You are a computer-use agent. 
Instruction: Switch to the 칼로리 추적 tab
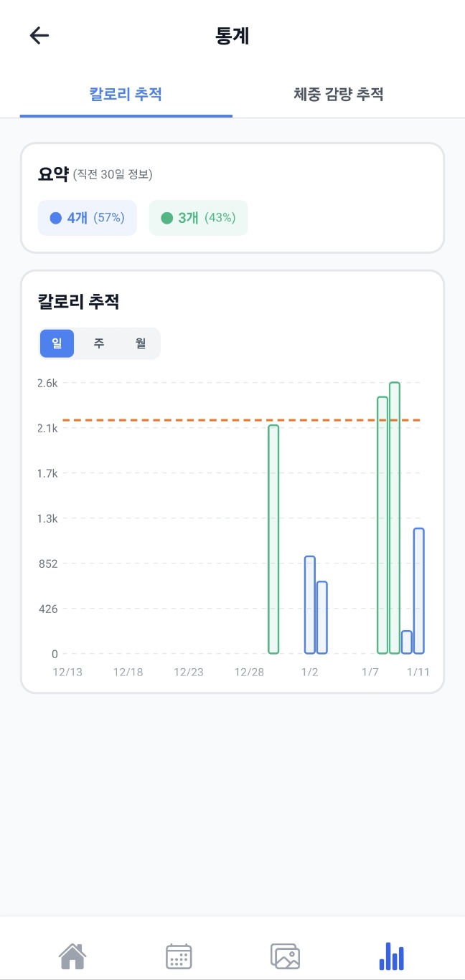126,94
